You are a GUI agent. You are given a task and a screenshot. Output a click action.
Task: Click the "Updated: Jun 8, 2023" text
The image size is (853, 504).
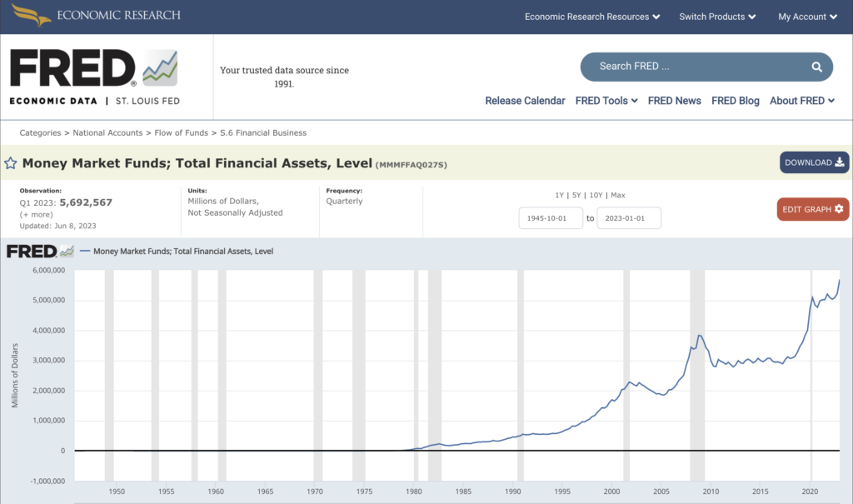tap(57, 226)
